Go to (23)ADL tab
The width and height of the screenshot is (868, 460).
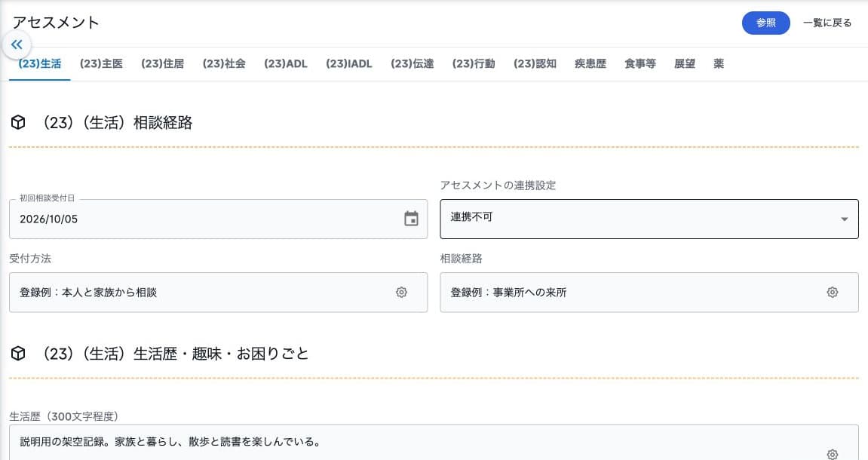click(286, 63)
